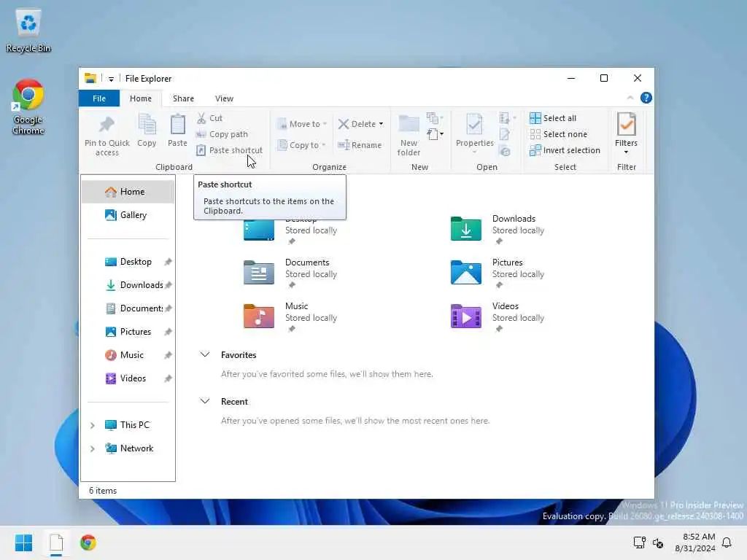Click the '6 items' status text

pyautogui.click(x=103, y=491)
